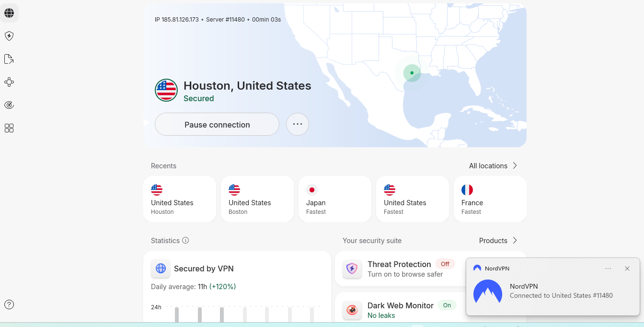Image resolution: width=644 pixels, height=327 pixels.
Task: Click the first bar in the statistics chart
Action: tap(177, 315)
